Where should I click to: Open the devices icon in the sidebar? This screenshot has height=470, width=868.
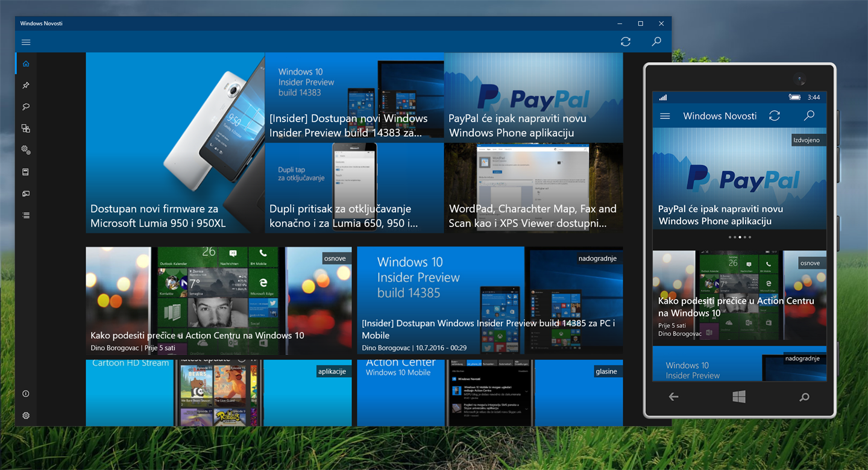tap(26, 193)
